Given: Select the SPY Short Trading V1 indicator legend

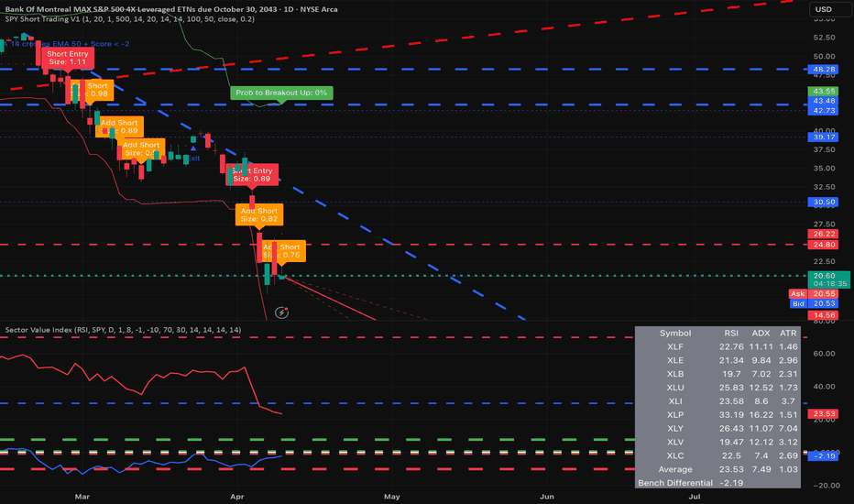Looking at the screenshot, I should pos(129,19).
